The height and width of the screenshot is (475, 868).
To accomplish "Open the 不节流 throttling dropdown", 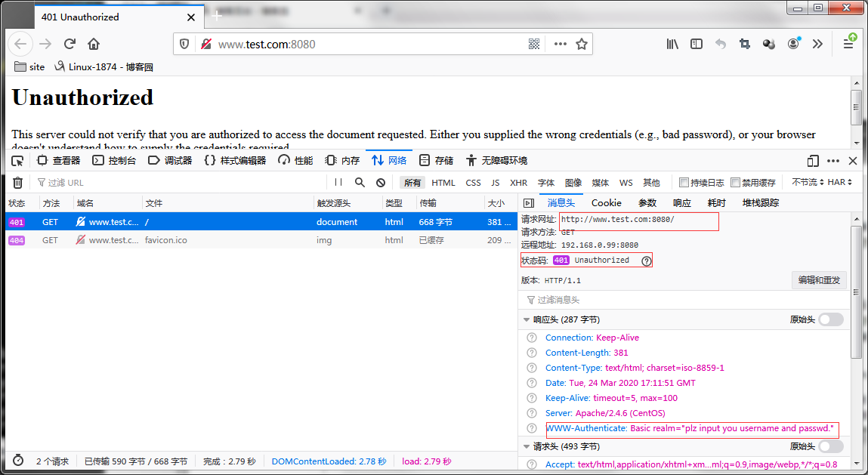I will 808,182.
